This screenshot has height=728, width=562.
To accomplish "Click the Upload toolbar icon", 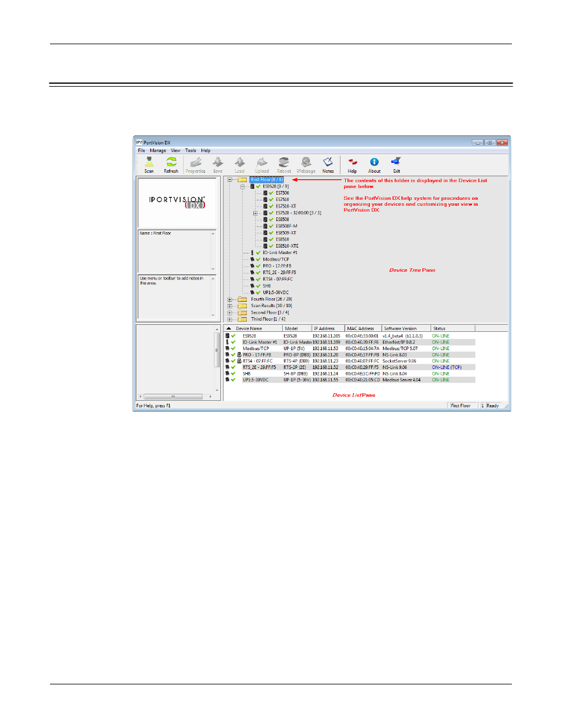I will tap(262, 165).
